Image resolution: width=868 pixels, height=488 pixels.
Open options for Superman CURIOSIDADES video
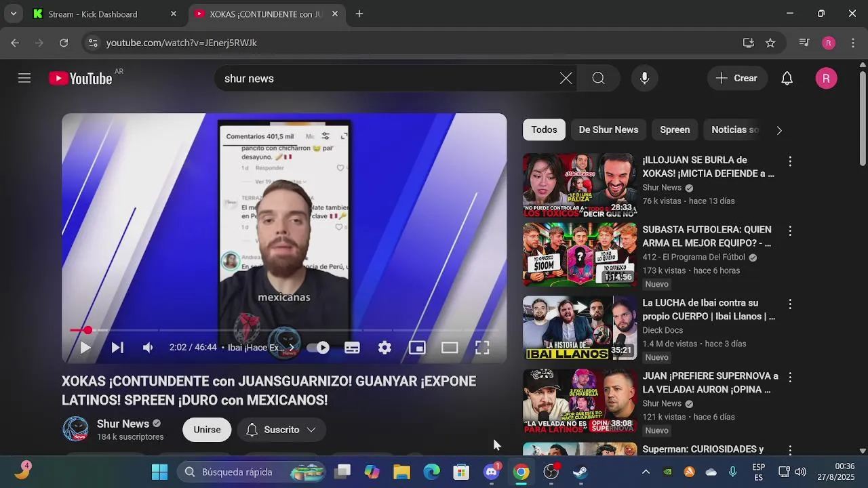click(x=790, y=450)
